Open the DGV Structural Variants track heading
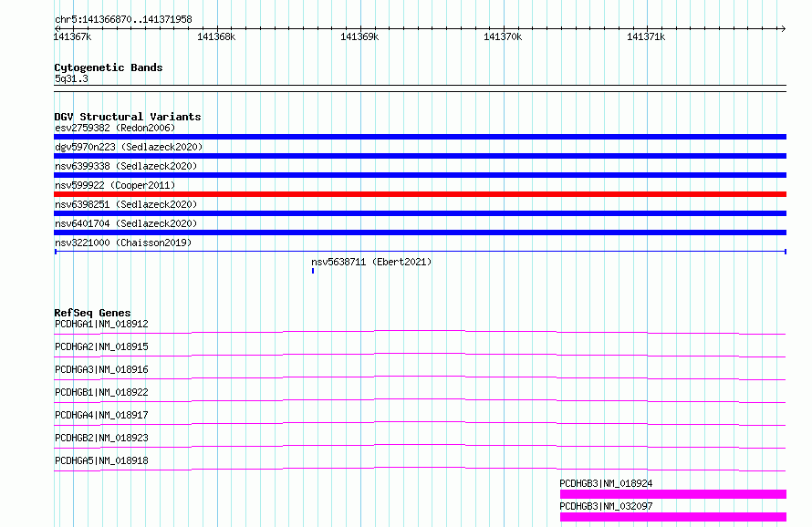Screen dimensions: 812x527 pyautogui.click(x=128, y=117)
